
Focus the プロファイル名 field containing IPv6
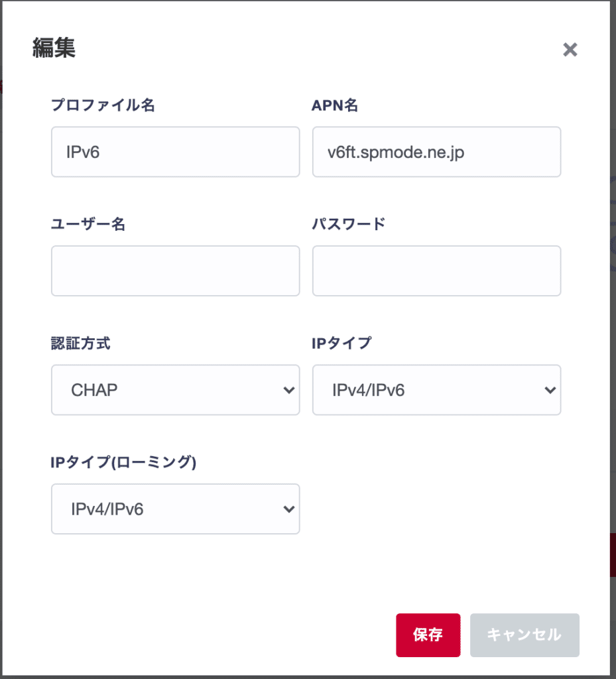point(175,152)
